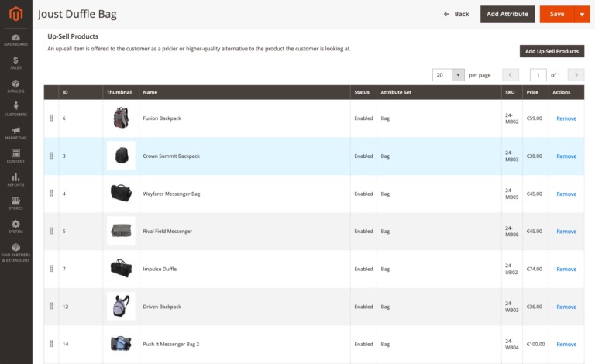Open the Sales menu icon

15,62
